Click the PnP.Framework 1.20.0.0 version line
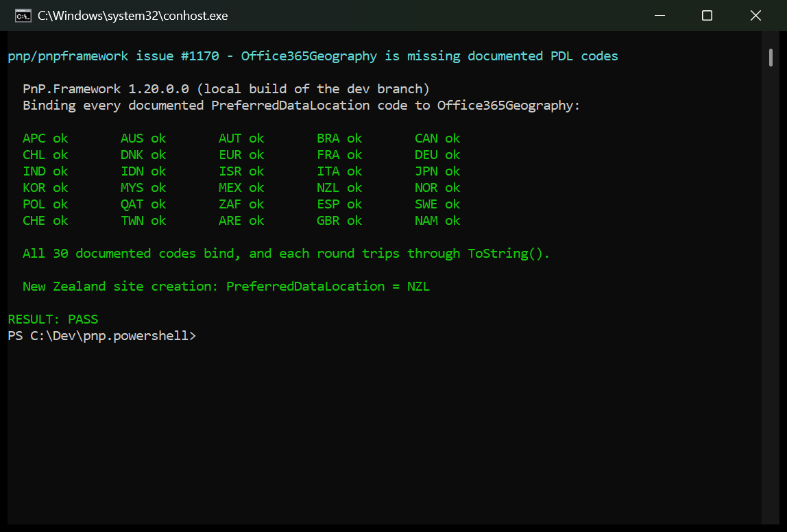The height and width of the screenshot is (532, 787). coord(226,89)
